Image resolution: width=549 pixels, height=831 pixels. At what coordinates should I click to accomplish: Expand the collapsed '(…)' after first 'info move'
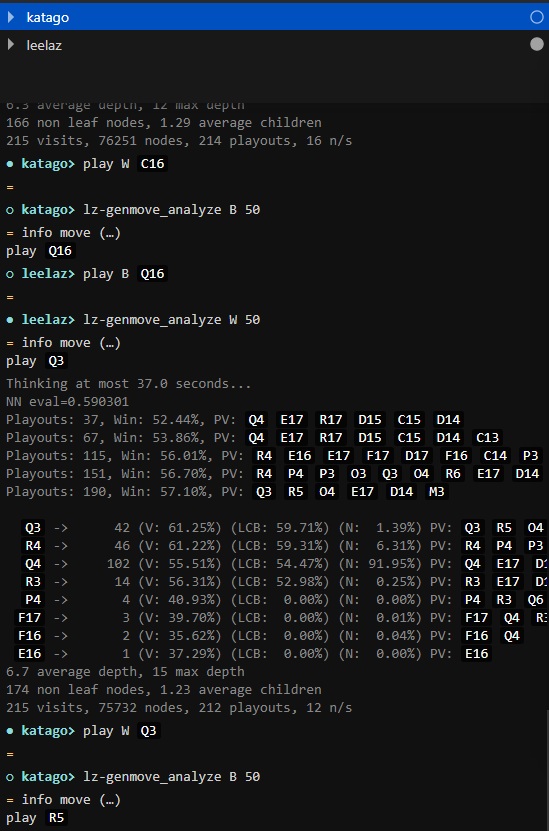pyautogui.click(x=110, y=233)
